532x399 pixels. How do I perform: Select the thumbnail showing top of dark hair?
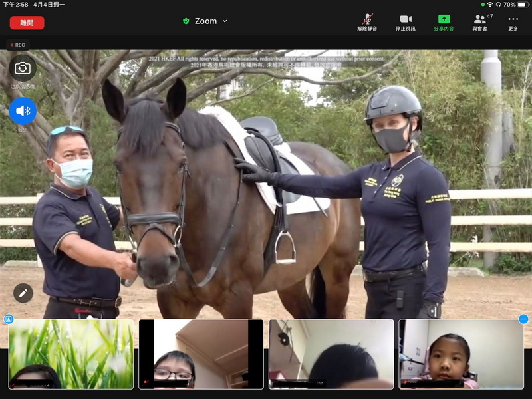pyautogui.click(x=331, y=354)
